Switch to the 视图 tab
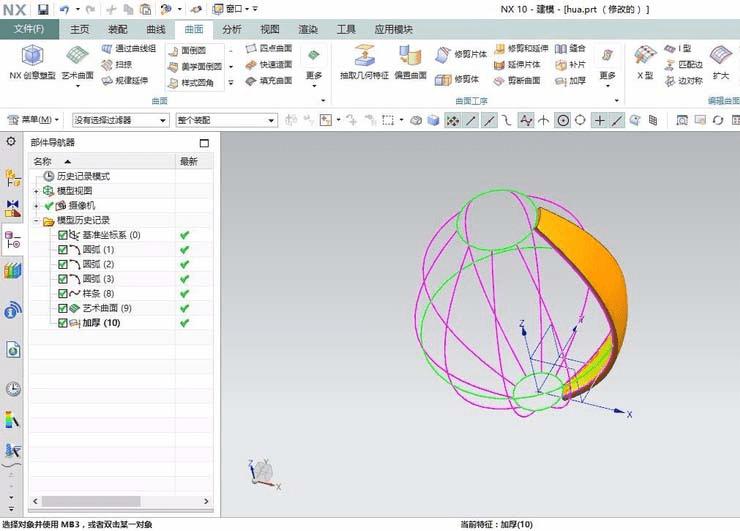 click(x=270, y=29)
